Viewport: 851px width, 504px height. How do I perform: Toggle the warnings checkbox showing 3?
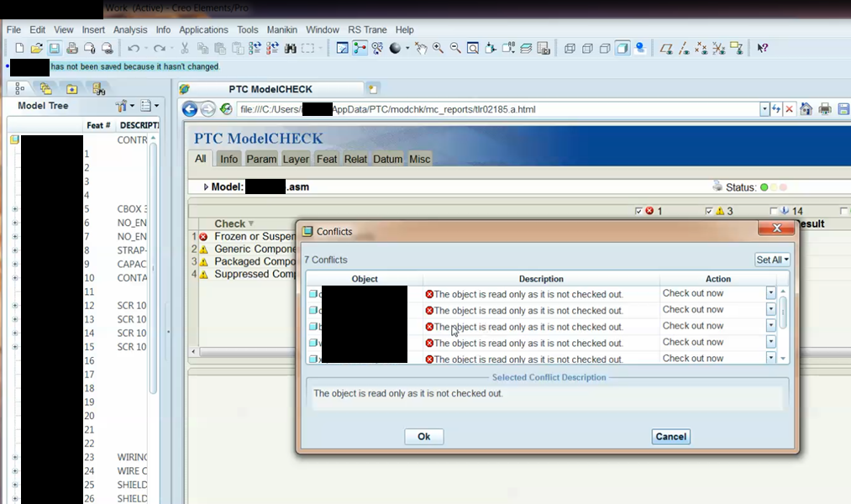pyautogui.click(x=708, y=211)
